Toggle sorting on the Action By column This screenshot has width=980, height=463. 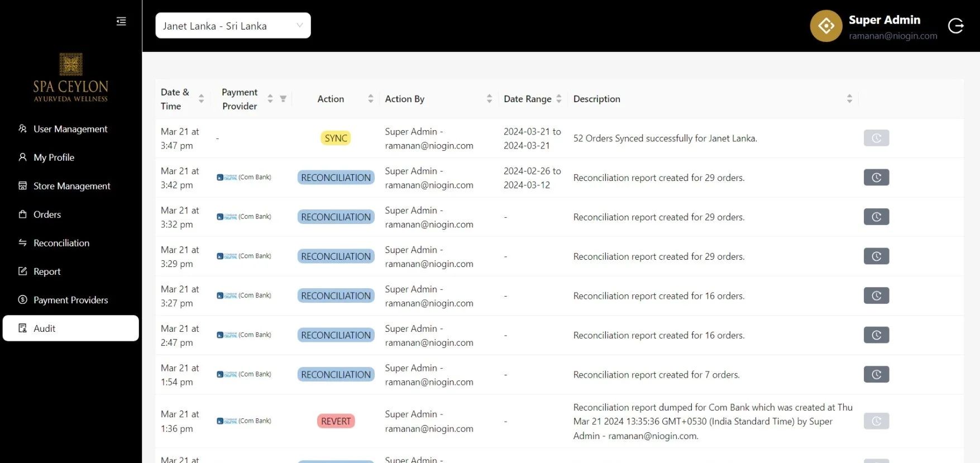click(489, 99)
